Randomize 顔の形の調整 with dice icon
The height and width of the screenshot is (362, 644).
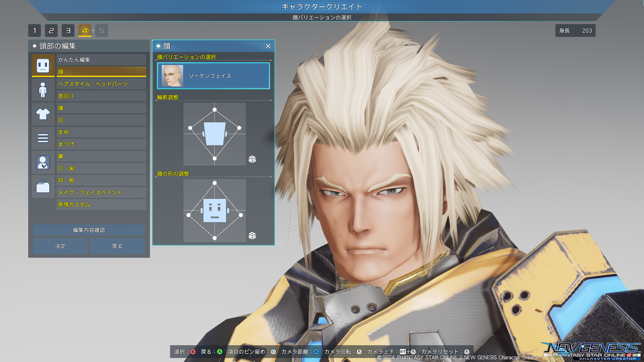252,235
